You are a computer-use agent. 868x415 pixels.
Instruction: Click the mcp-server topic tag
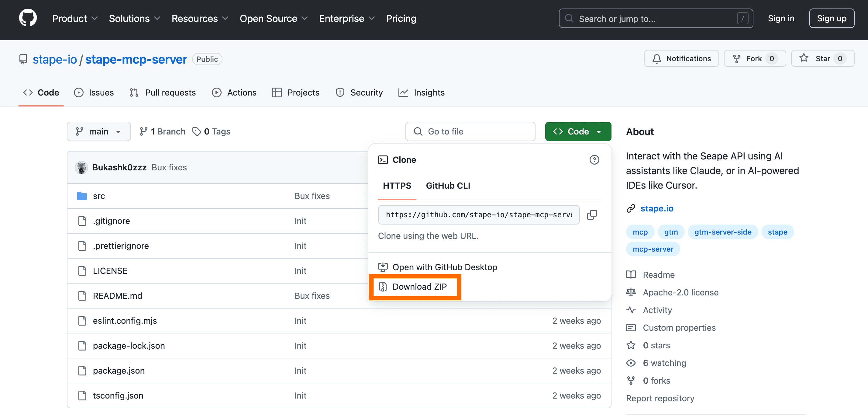coord(653,249)
